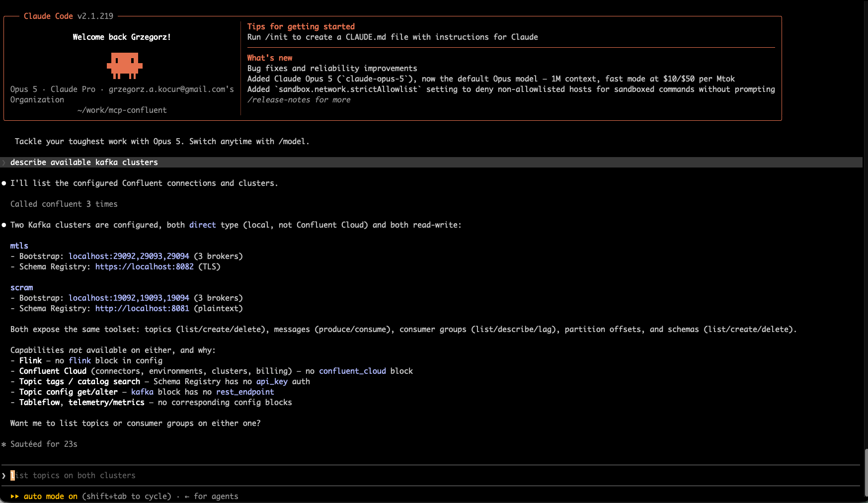Click the bullet before 'I'll list the configured'
This screenshot has height=503, width=868.
[x=4, y=183]
